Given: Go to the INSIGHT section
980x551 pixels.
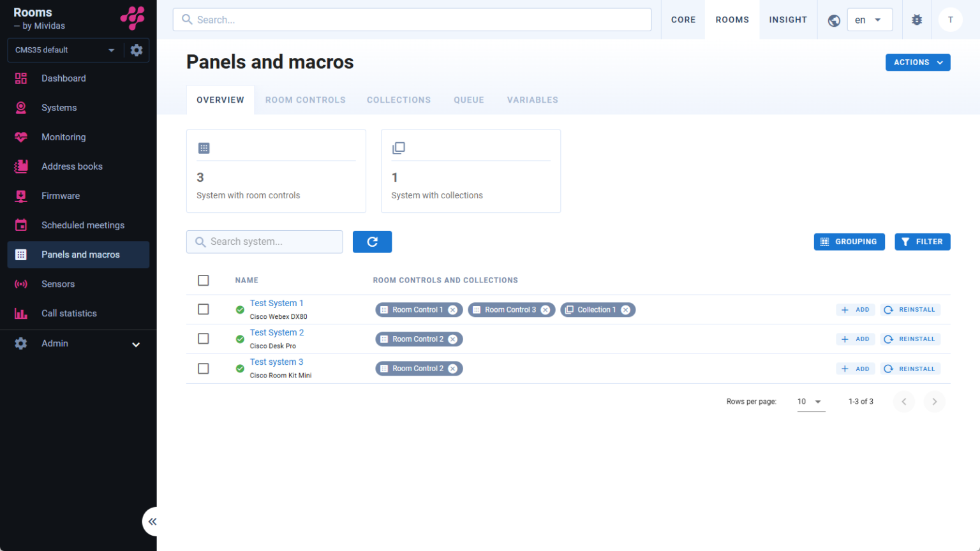Looking at the screenshot, I should click(x=788, y=20).
